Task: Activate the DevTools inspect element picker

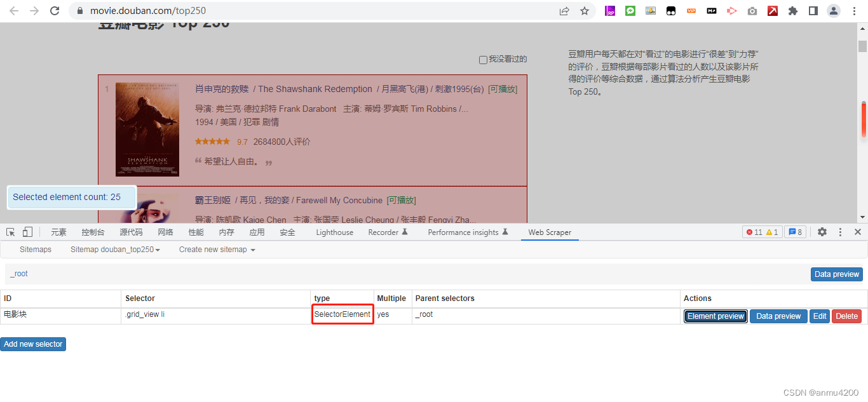Action: [x=11, y=232]
